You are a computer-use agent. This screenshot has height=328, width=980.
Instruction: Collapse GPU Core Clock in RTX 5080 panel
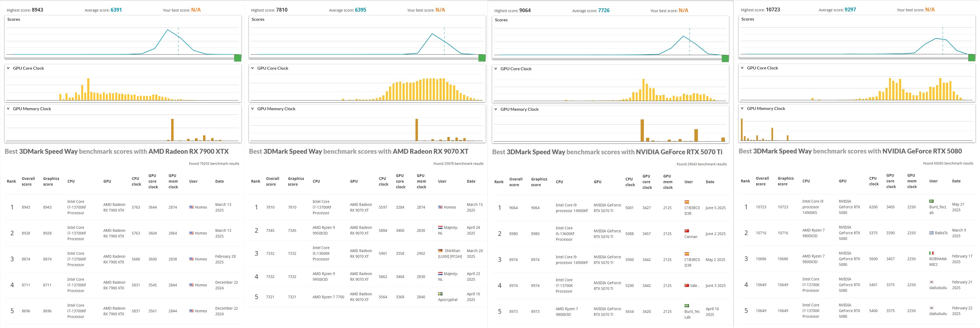click(742, 68)
